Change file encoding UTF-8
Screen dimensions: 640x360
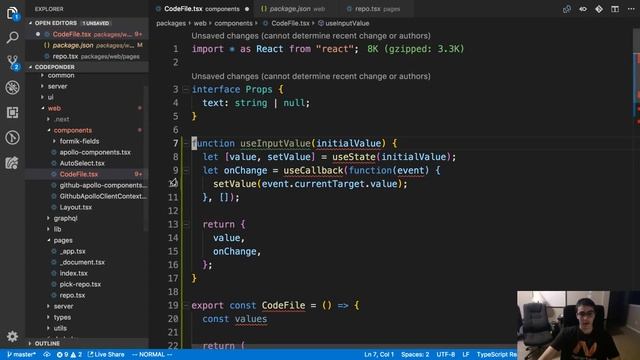click(x=446, y=354)
